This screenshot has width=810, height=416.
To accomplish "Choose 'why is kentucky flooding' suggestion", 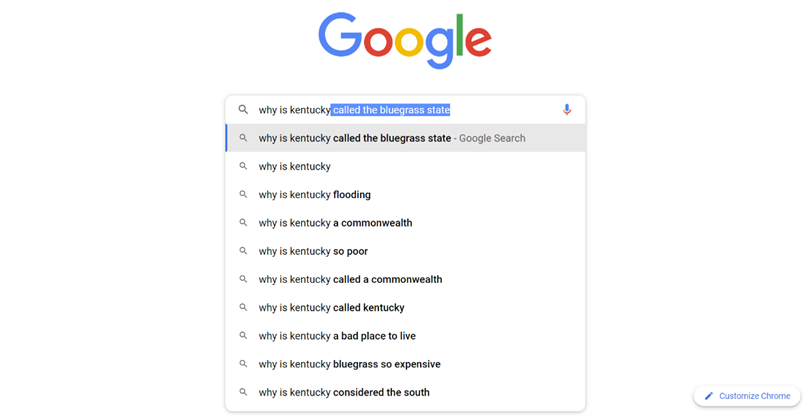I will (314, 195).
